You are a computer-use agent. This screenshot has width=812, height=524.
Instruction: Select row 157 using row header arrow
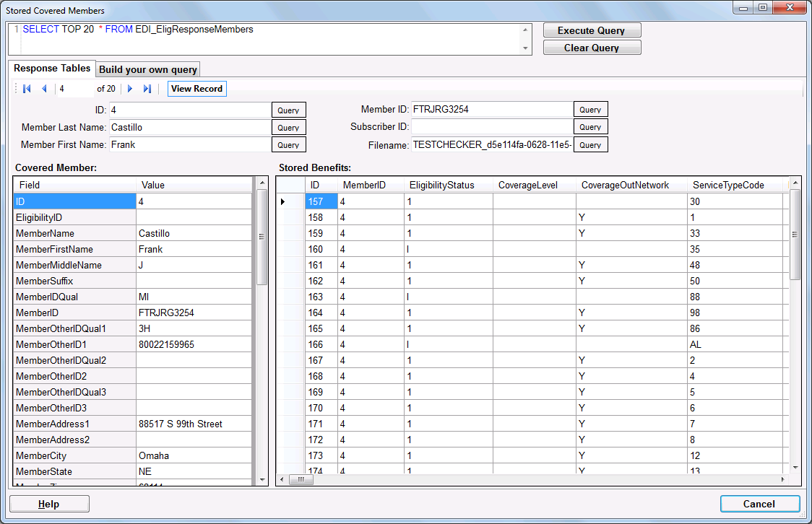point(284,201)
